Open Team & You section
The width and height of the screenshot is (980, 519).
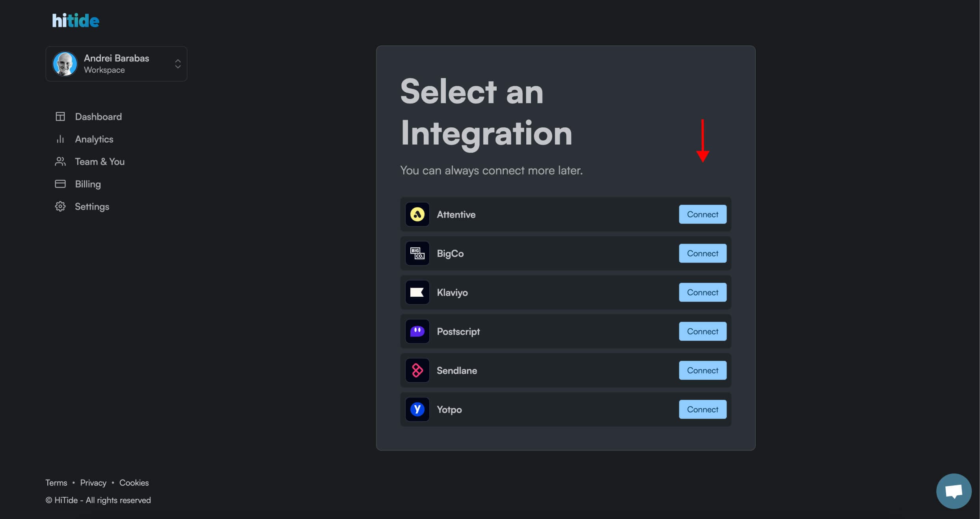(99, 162)
